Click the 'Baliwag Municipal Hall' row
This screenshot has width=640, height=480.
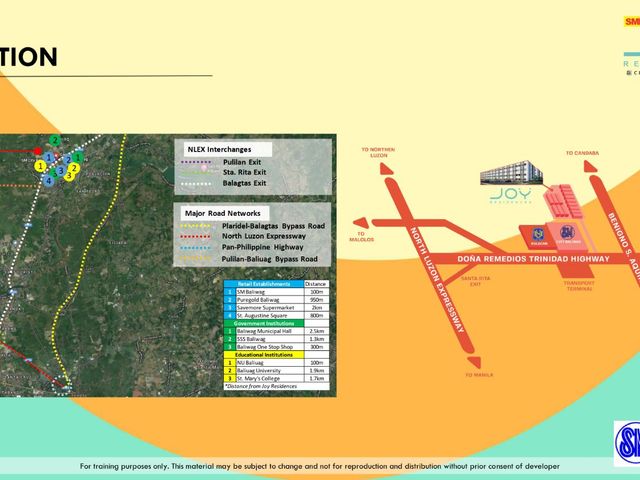(276, 331)
